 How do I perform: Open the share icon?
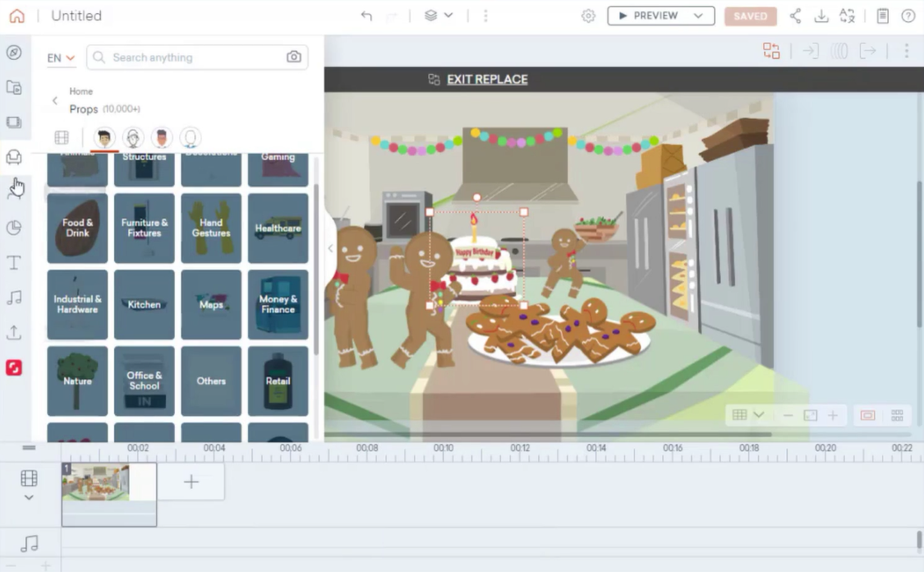(x=796, y=16)
